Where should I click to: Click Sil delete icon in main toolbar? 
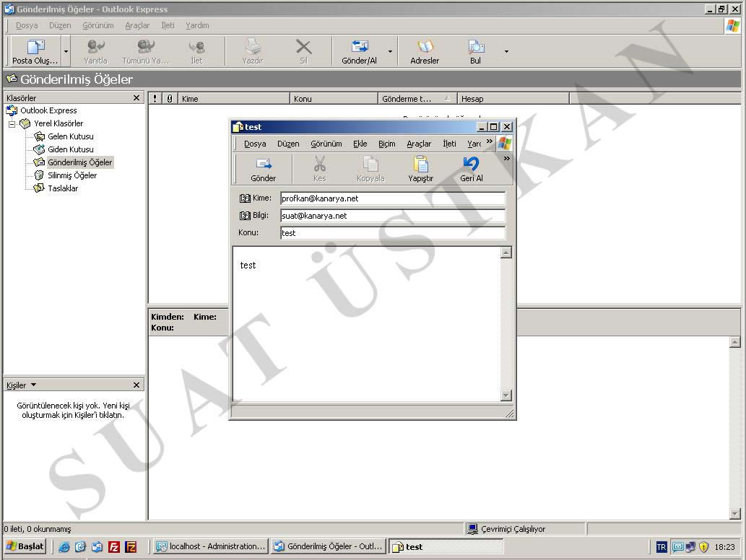(x=303, y=51)
